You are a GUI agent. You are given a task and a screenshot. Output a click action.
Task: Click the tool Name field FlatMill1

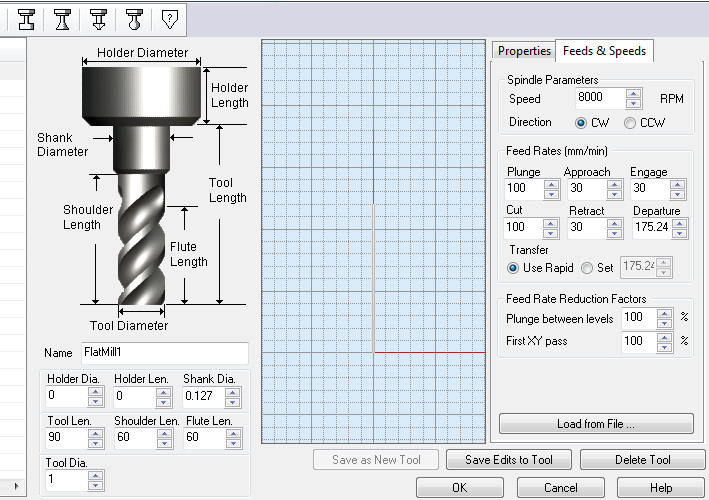(165, 353)
